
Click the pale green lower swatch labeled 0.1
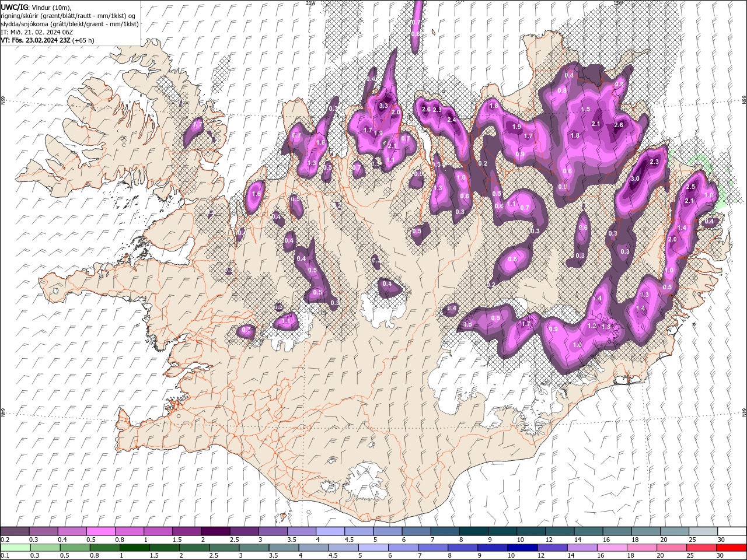pos(15,548)
